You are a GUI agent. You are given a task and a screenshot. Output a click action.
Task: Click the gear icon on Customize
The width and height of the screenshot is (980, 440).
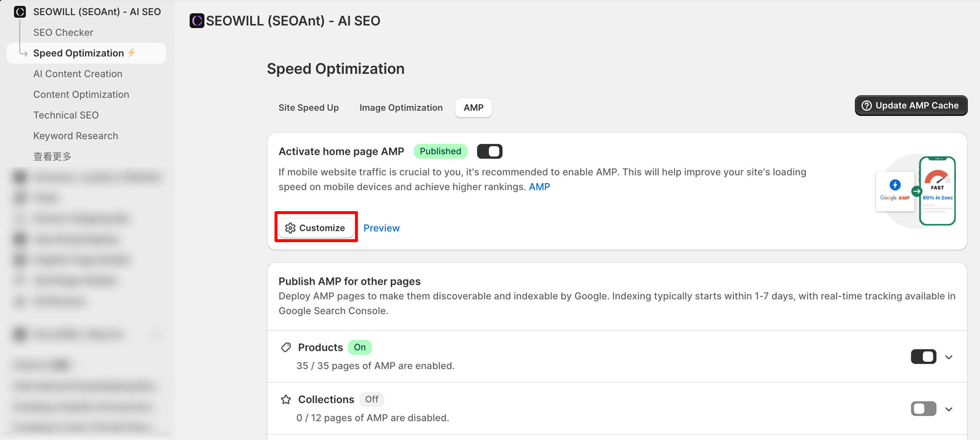coord(290,228)
